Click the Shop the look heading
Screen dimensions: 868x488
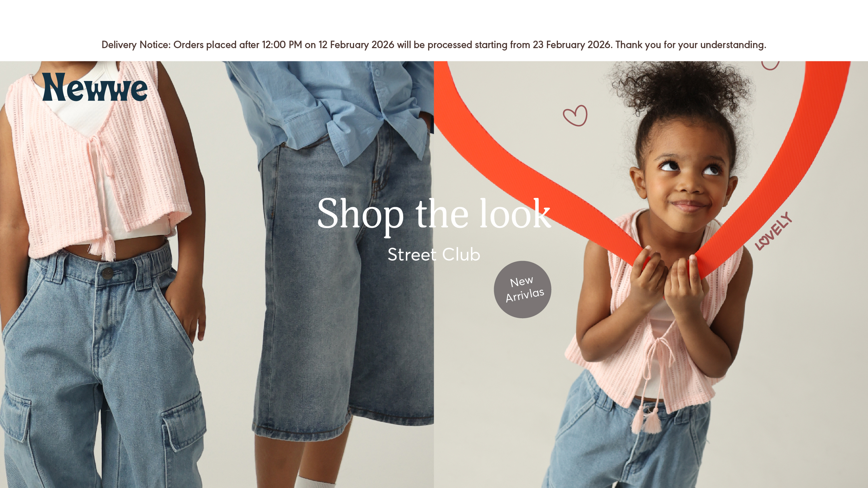pos(434,214)
